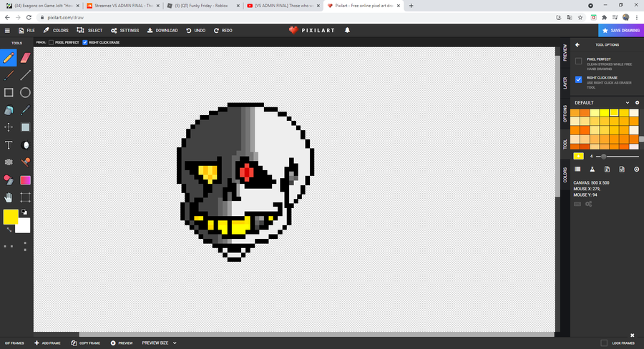This screenshot has width=644, height=349.
Task: Select the Pan hand tool
Action: [x=8, y=197]
